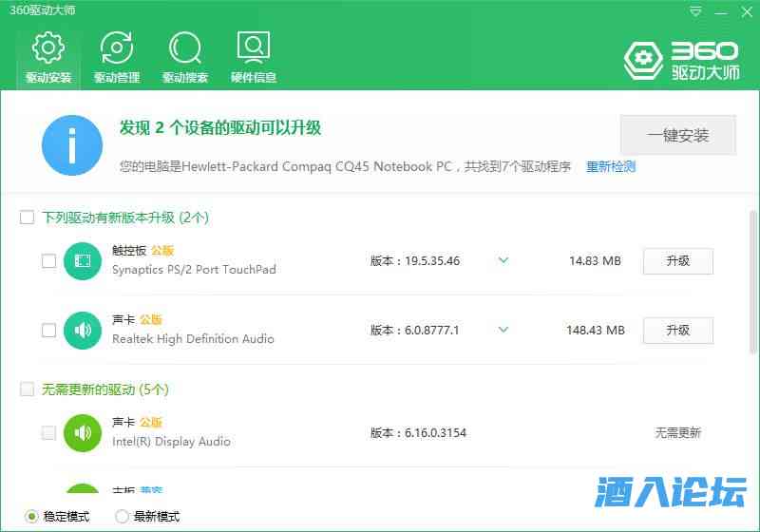The width and height of the screenshot is (760, 532).
Task: Select the 最新模式 radio button
Action: [122, 517]
